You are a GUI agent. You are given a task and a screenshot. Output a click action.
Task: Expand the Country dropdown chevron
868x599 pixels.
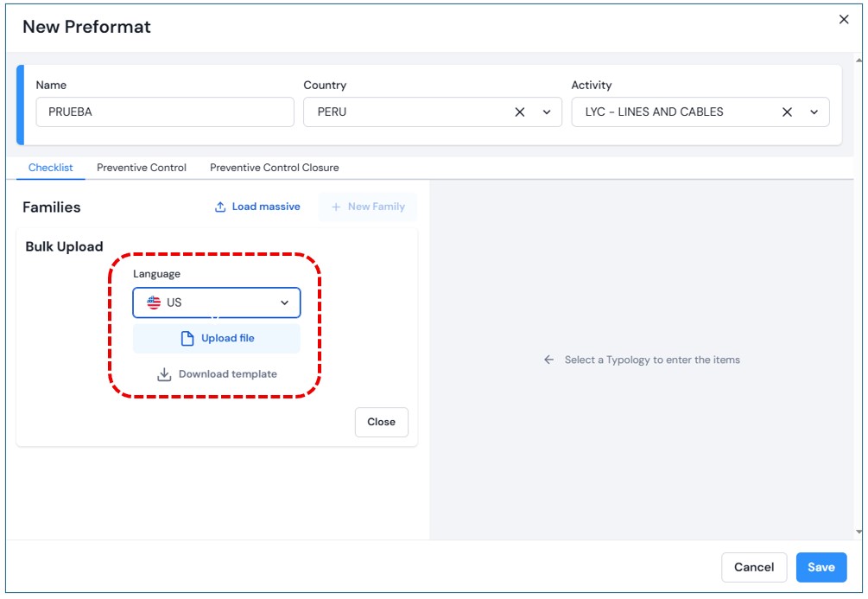pyautogui.click(x=547, y=112)
